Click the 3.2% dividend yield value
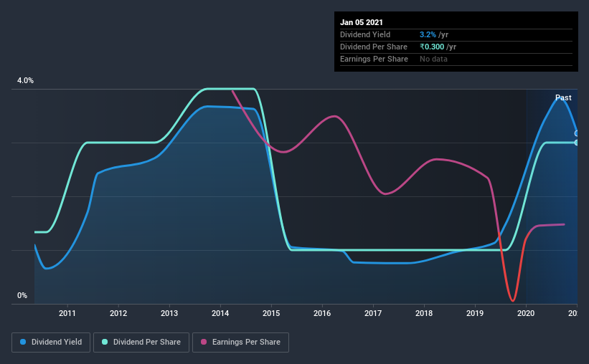Viewport: 589px width, 364px height. pyautogui.click(x=428, y=34)
